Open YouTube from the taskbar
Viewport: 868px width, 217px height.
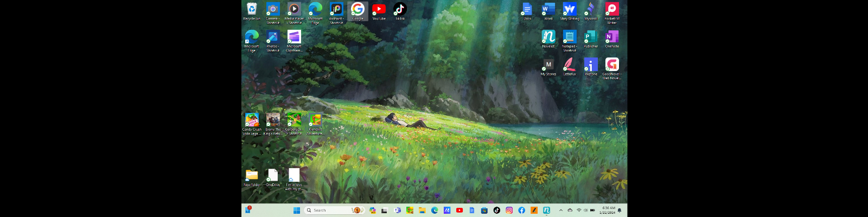(x=459, y=210)
